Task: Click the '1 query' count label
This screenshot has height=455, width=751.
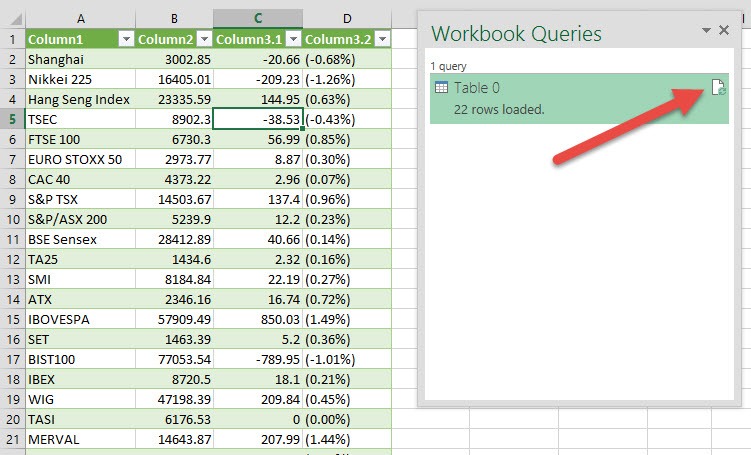Action: tap(448, 66)
